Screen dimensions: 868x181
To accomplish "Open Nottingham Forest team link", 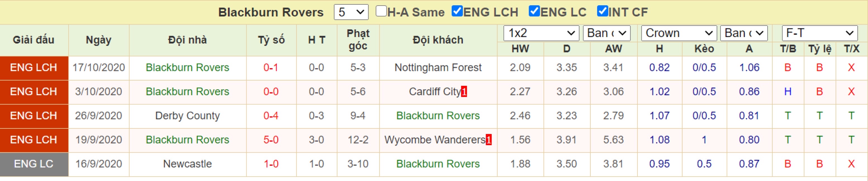I will tap(438, 68).
